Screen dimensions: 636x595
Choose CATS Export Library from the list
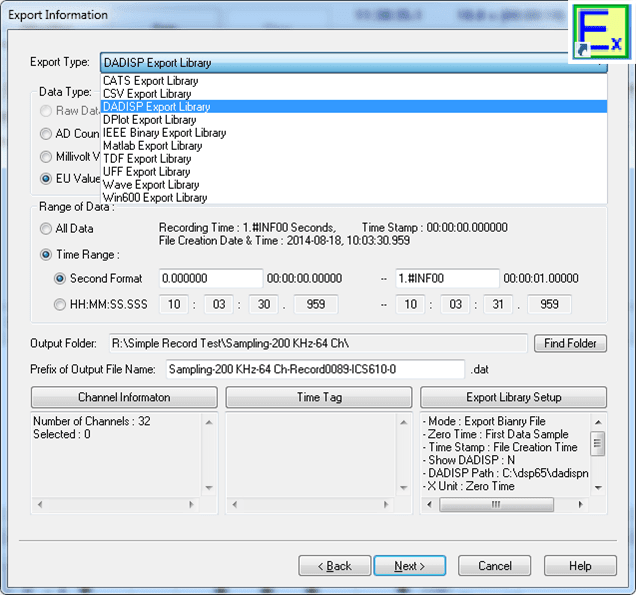pos(353,81)
